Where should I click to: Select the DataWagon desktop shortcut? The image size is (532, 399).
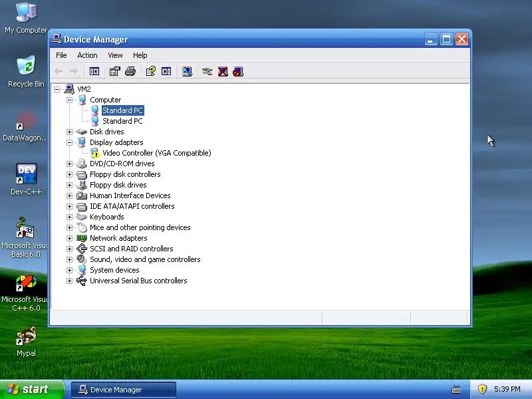pos(25,126)
